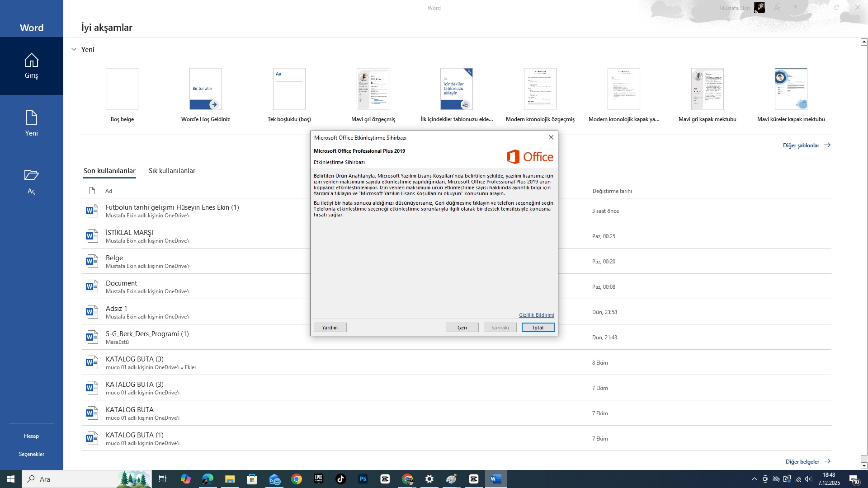Select Mavi gri özgeçmiş template
Viewport: 868px width, 488px height.
coord(373,95)
